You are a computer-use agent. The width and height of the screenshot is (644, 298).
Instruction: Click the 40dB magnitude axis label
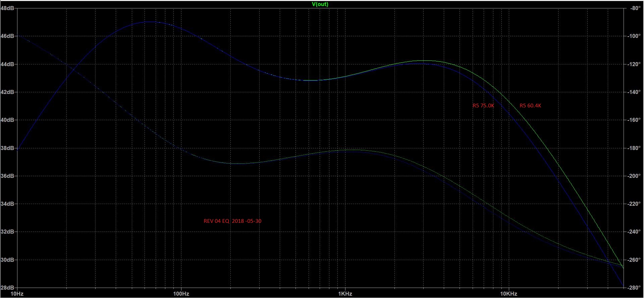7,120
